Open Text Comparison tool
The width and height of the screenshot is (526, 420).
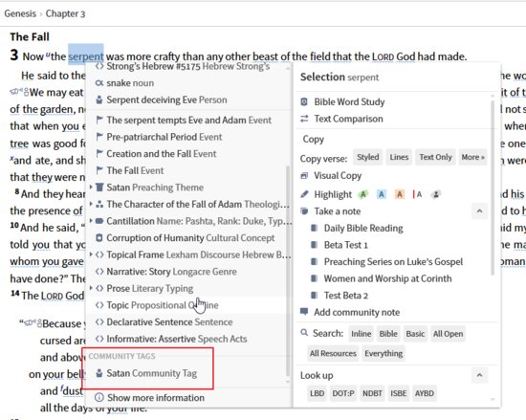click(348, 119)
